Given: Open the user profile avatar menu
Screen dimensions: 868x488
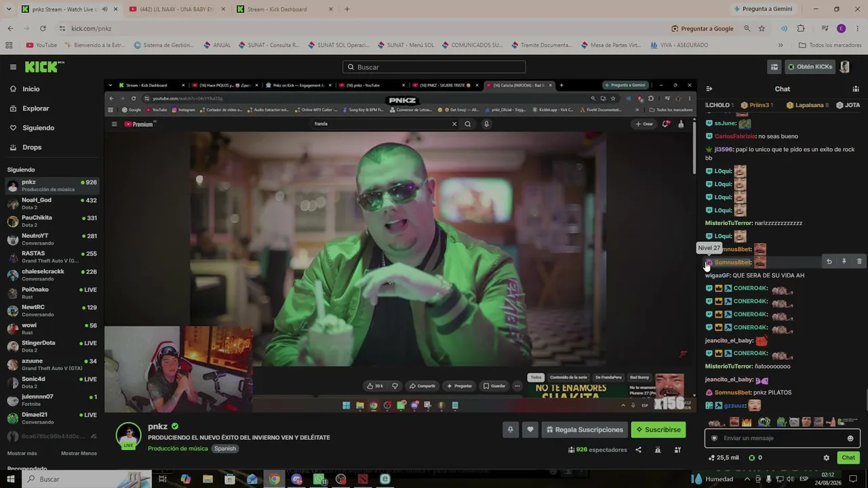Looking at the screenshot, I should point(844,67).
